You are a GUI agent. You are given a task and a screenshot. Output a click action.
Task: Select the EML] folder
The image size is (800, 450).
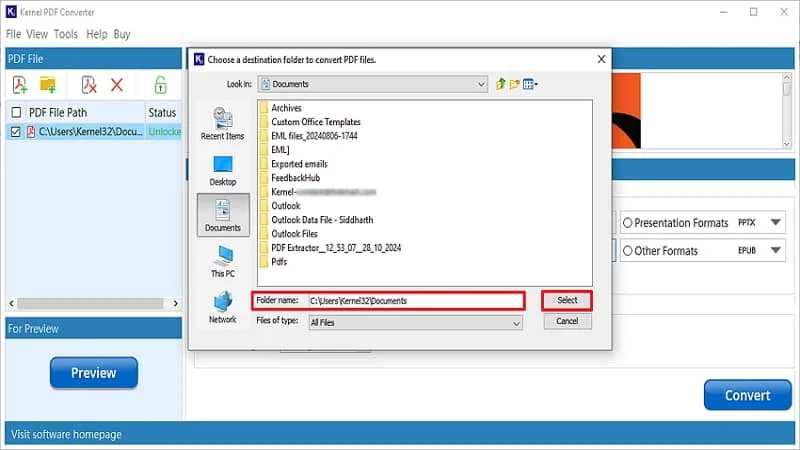[x=280, y=150]
